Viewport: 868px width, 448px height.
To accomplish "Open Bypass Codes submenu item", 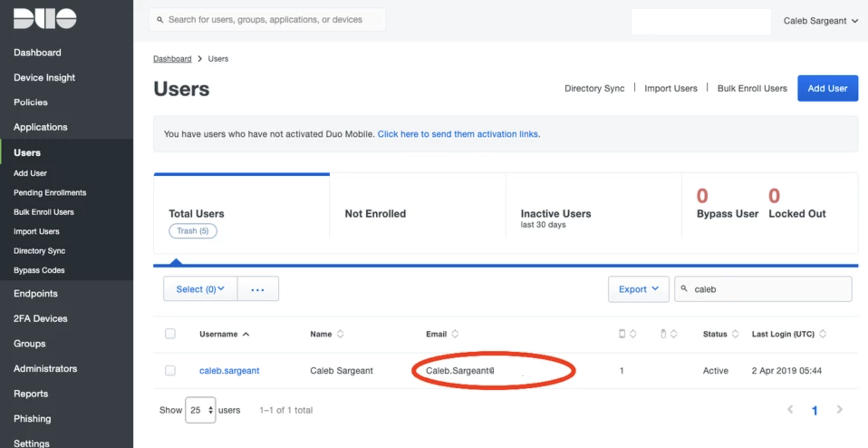I will click(39, 270).
